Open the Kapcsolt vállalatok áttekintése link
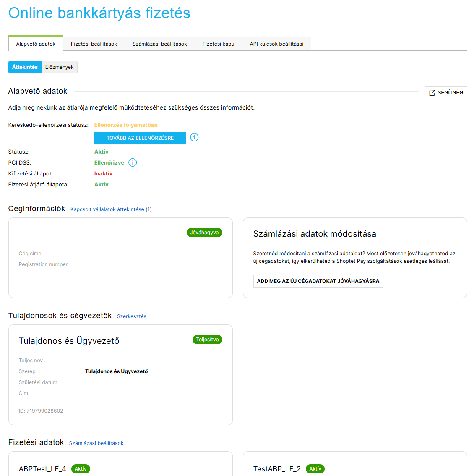Image resolution: width=474 pixels, height=476 pixels. pyautogui.click(x=111, y=209)
